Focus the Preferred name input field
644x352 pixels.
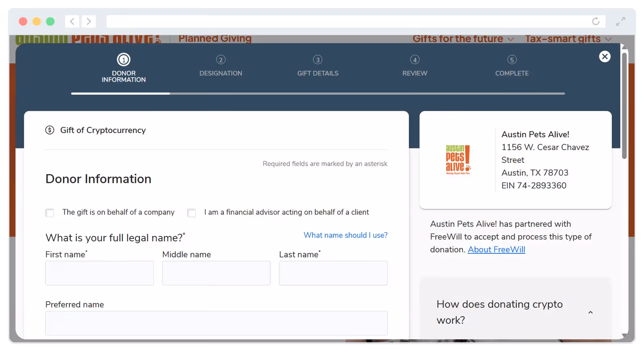click(216, 323)
